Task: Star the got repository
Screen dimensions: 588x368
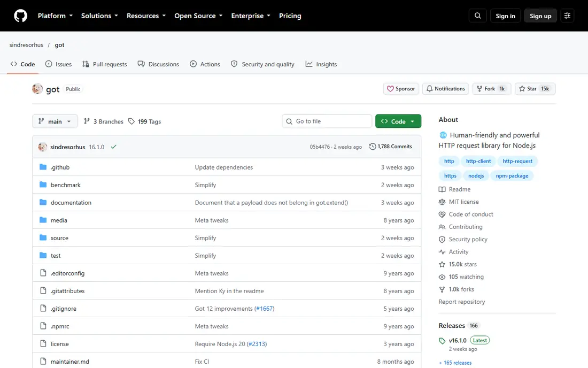Action: 535,89
